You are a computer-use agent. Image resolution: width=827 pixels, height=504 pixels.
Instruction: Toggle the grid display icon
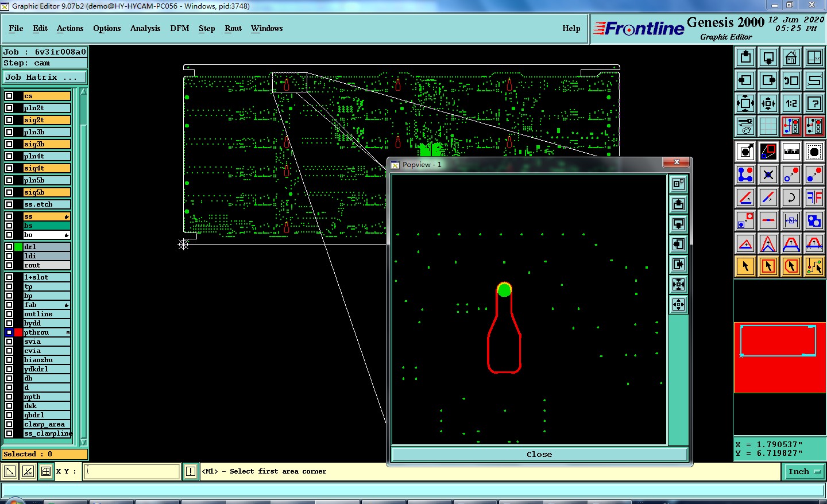[x=768, y=126]
